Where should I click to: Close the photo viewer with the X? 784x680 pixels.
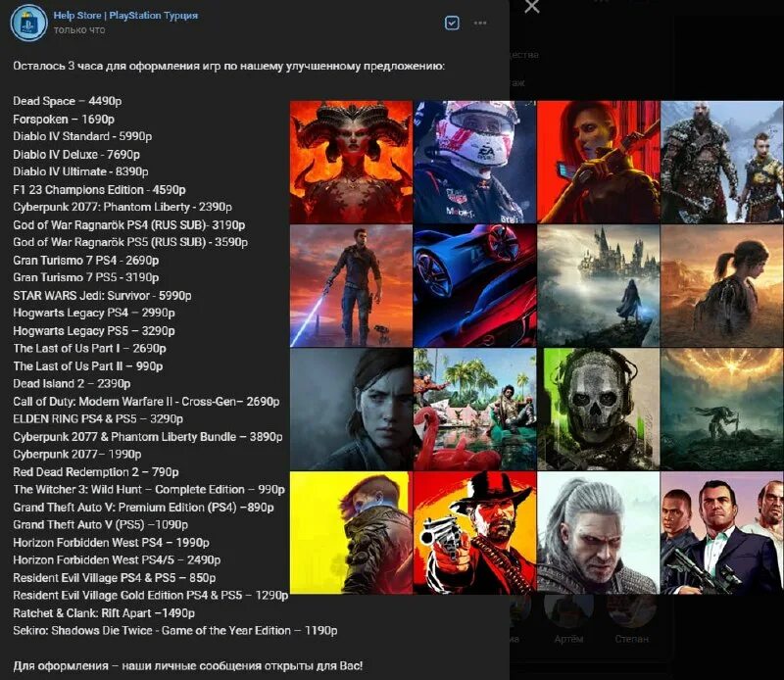click(532, 7)
